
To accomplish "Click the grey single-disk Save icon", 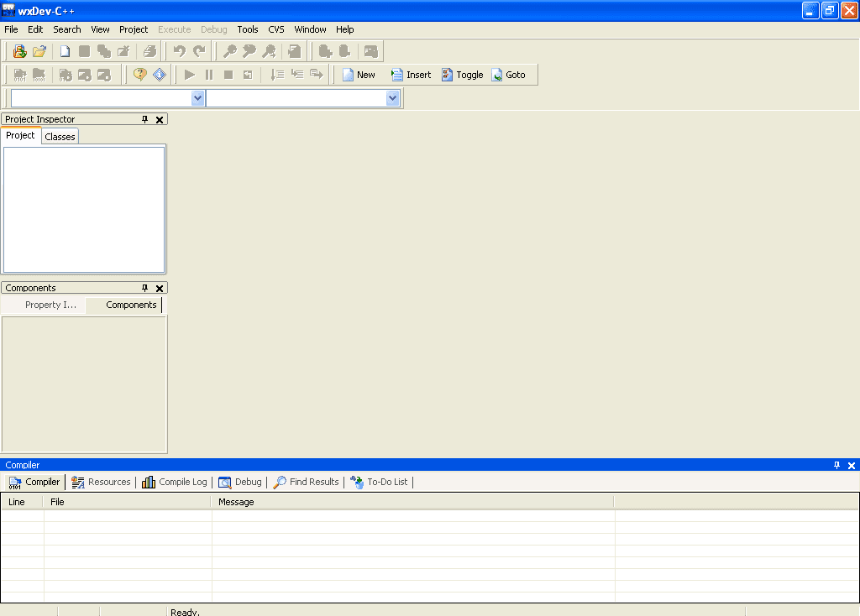I will pos(85,51).
